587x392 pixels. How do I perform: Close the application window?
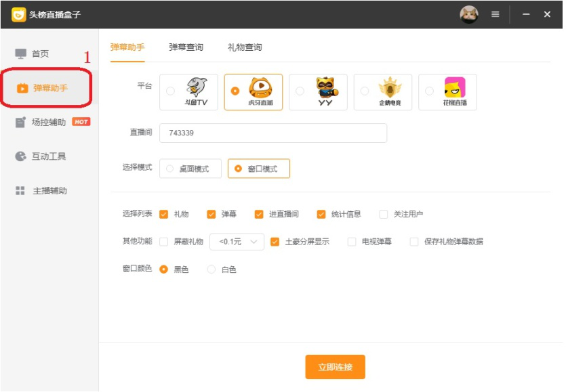[x=547, y=14]
